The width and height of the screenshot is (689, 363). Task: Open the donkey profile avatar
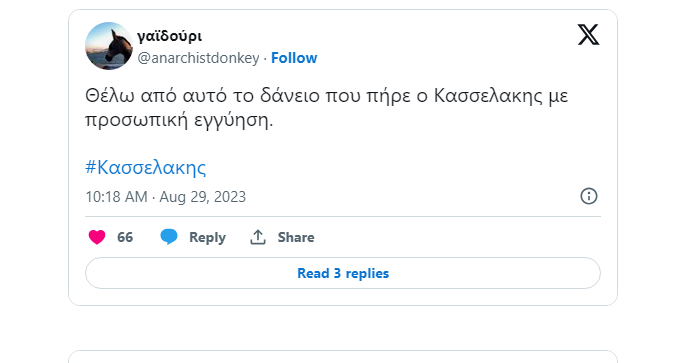pyautogui.click(x=109, y=46)
